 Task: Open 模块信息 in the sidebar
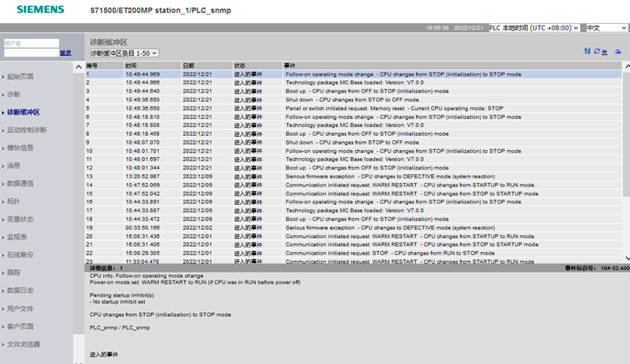pos(20,147)
